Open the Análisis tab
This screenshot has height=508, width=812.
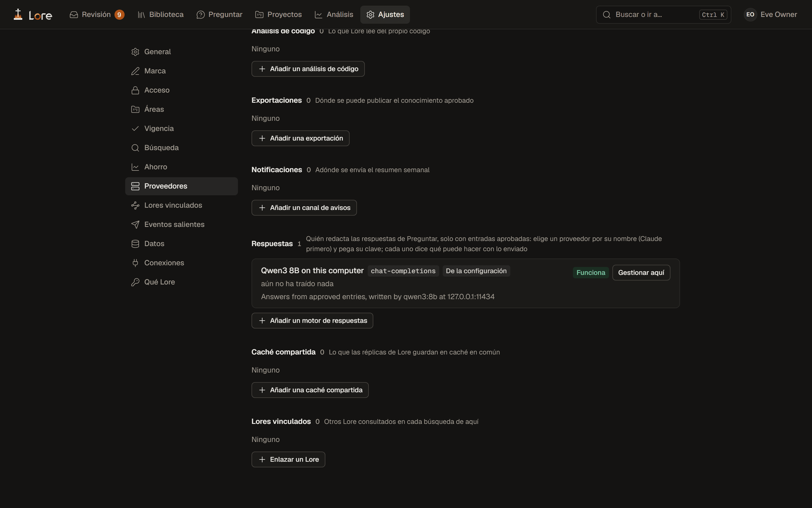click(334, 14)
